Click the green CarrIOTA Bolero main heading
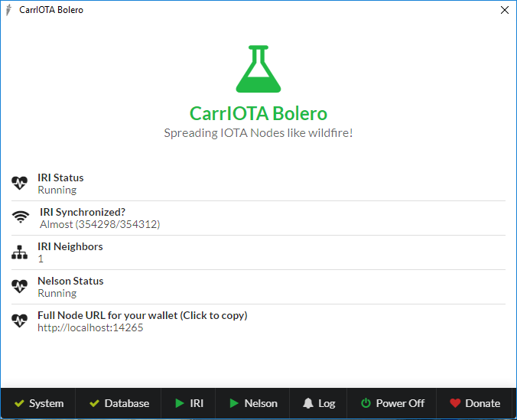The image size is (517, 420). [x=258, y=113]
